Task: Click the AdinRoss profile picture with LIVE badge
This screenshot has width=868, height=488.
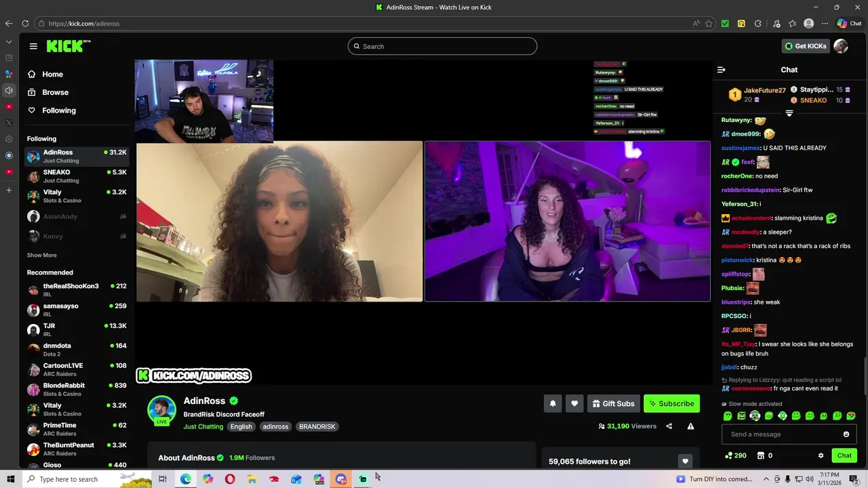Action: (x=162, y=410)
